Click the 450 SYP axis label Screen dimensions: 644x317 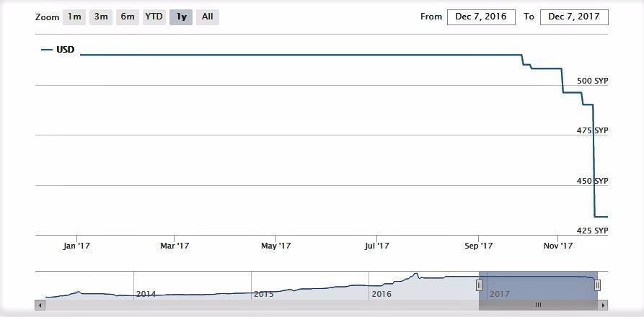point(592,181)
